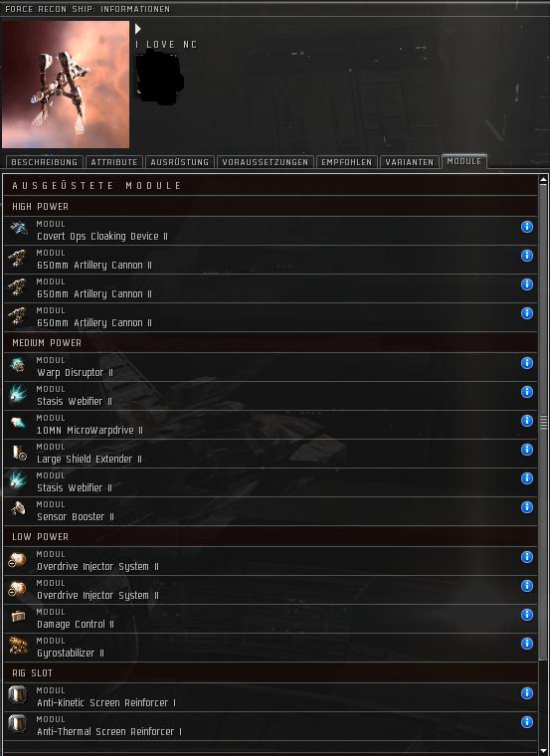The height and width of the screenshot is (756, 550).
Task: Click the 10MN MicroWarpdrive II module icon
Action: point(18,423)
